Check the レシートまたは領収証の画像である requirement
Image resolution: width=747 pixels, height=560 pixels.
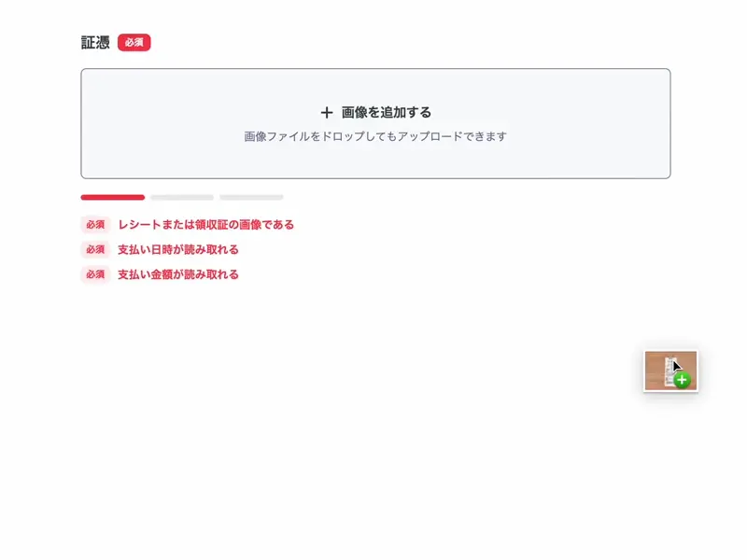coord(205,224)
